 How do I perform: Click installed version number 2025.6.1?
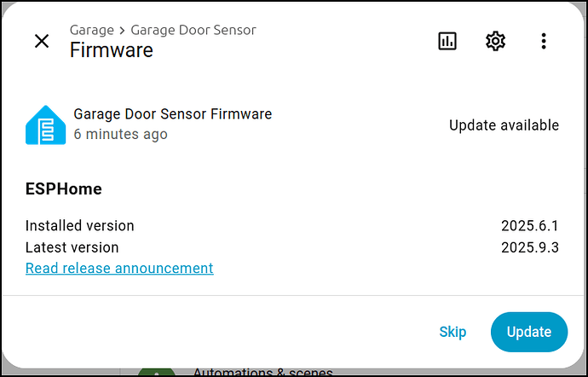(x=530, y=226)
